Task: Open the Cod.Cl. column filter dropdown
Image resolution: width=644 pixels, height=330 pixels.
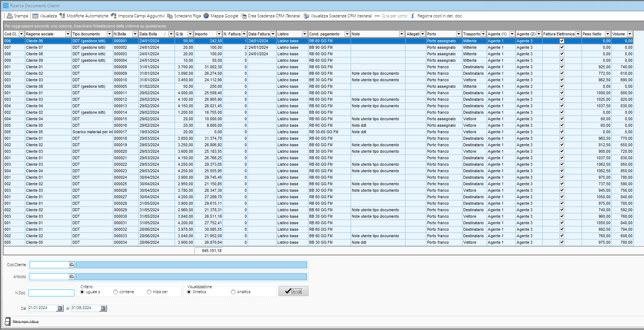Action: (21, 34)
